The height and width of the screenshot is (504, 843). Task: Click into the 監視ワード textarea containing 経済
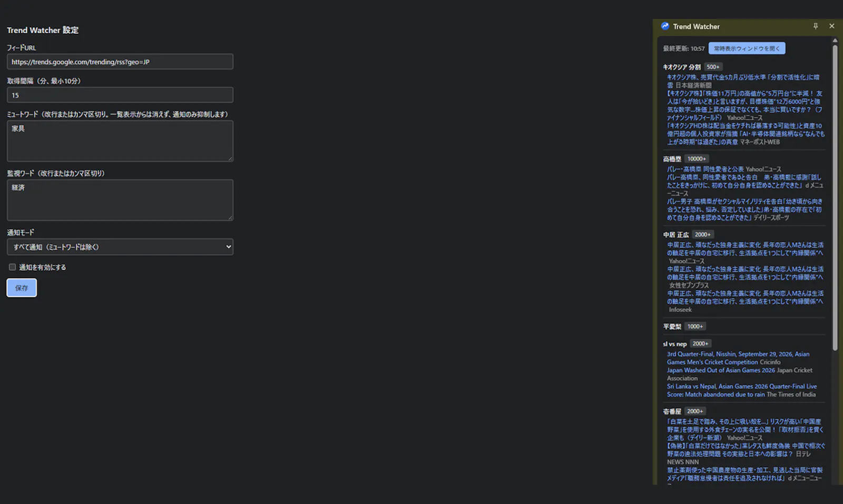120,200
